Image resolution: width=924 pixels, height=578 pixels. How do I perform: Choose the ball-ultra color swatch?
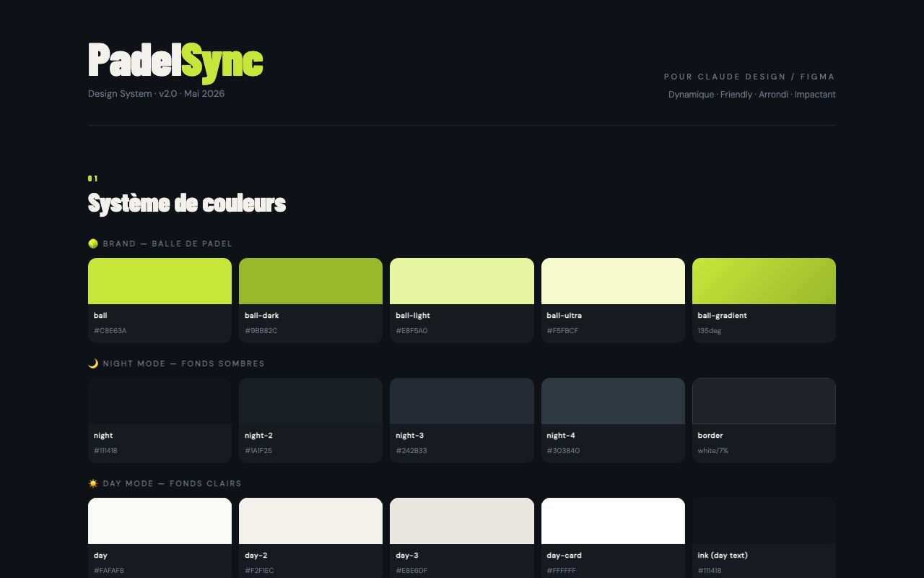(613, 281)
